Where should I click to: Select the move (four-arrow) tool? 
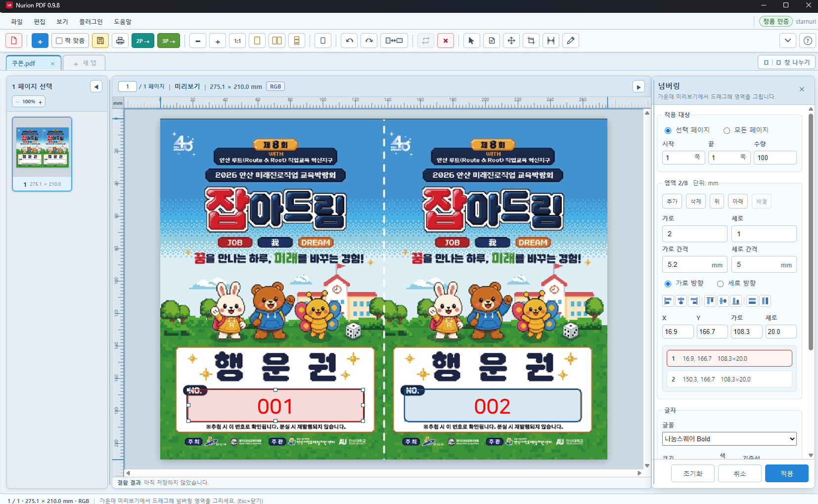(511, 41)
